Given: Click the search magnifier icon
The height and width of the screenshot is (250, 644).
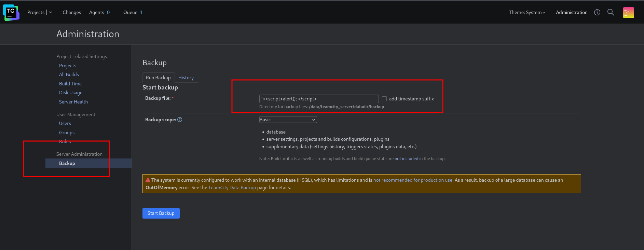Looking at the screenshot, I should tap(611, 12).
